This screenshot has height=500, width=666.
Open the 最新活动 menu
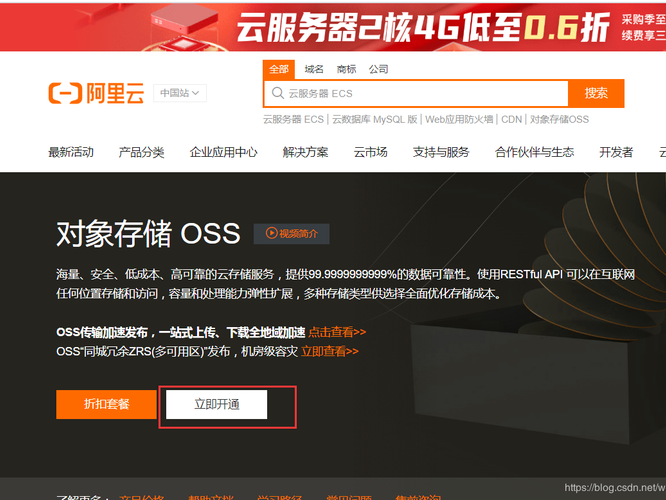pyautogui.click(x=71, y=152)
